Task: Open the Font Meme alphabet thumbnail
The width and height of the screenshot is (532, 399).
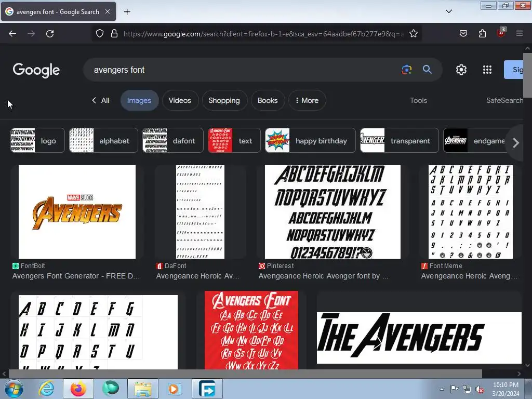Action: [471, 212]
